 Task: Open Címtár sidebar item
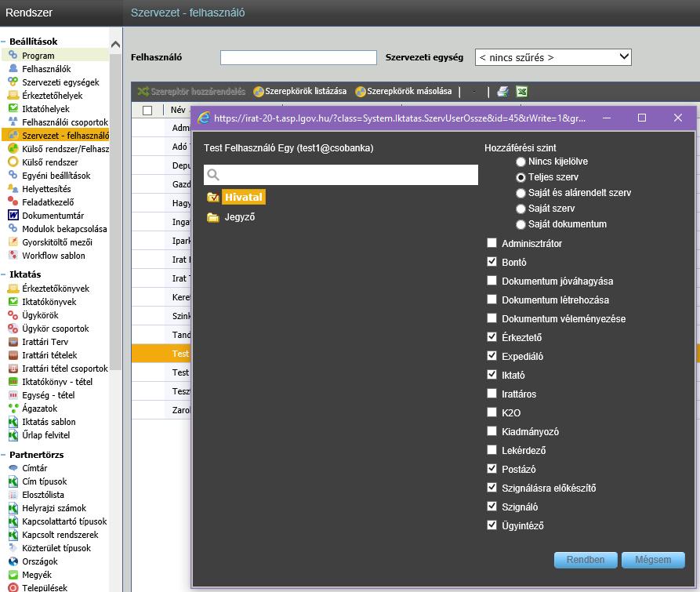click(34, 468)
